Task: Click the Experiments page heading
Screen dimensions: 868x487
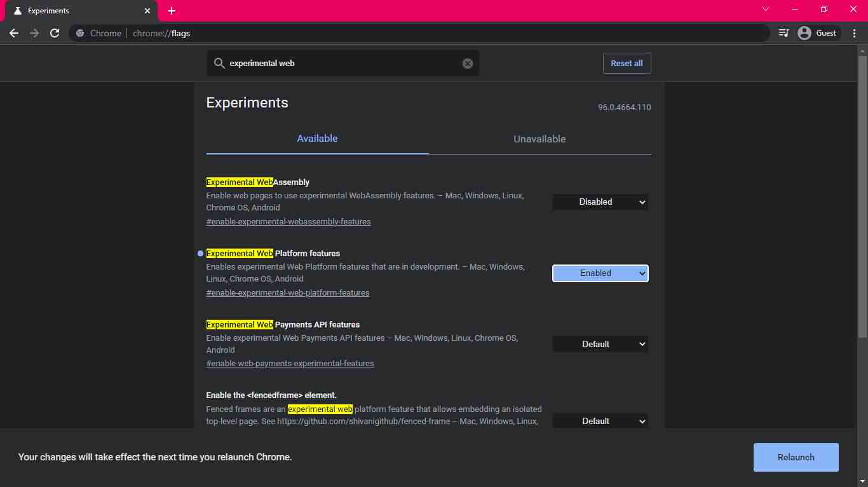Action: point(247,103)
